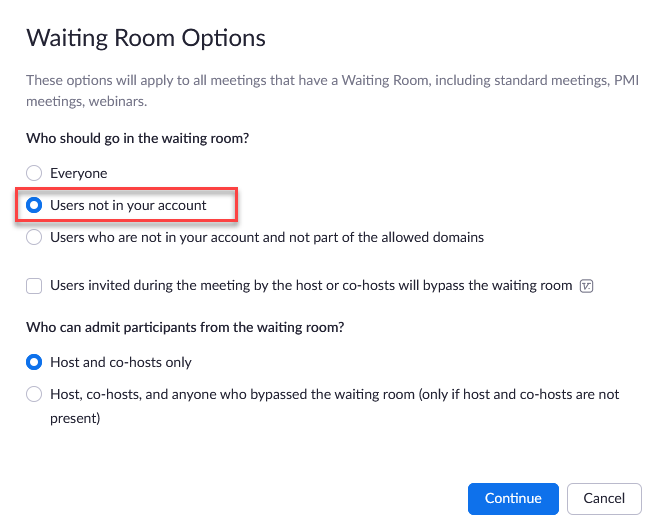Click the description paragraph about PMI meetings
The width and height of the screenshot is (666, 532).
coord(333,91)
